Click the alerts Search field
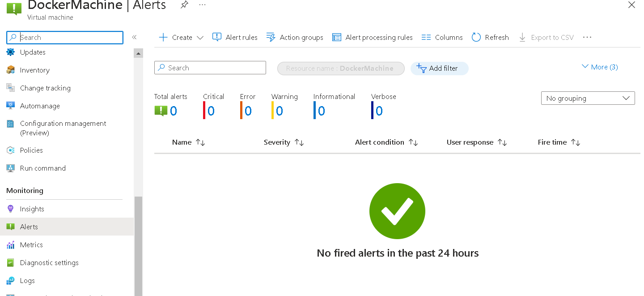The image size is (644, 296). [210, 68]
